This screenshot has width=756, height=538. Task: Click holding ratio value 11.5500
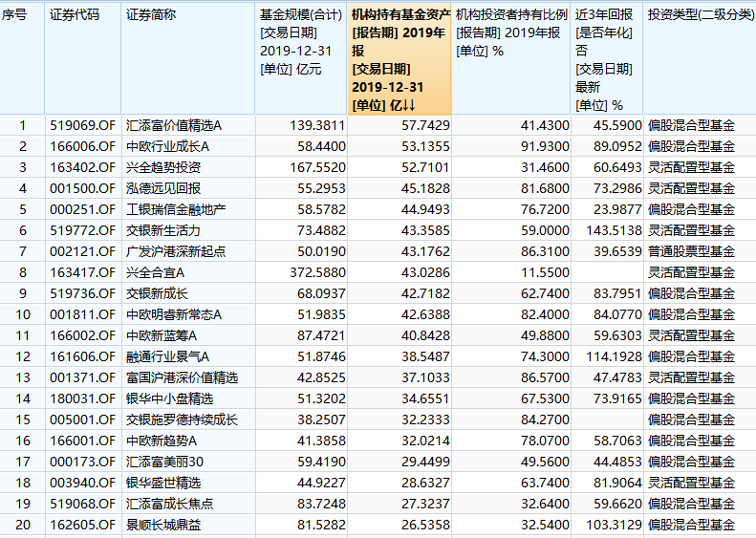[x=545, y=273]
